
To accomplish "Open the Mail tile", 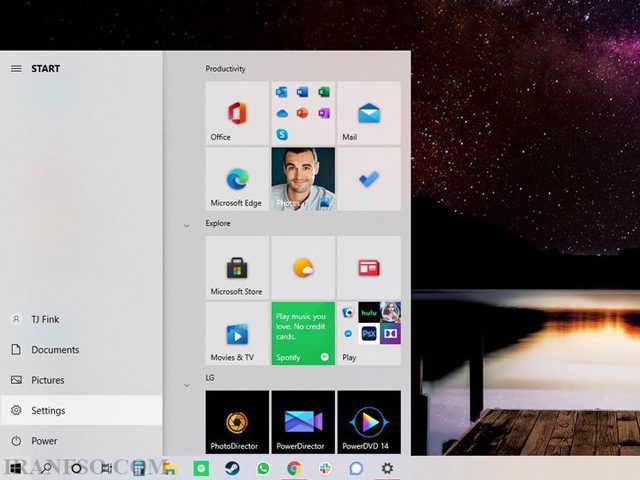I will coord(369,113).
